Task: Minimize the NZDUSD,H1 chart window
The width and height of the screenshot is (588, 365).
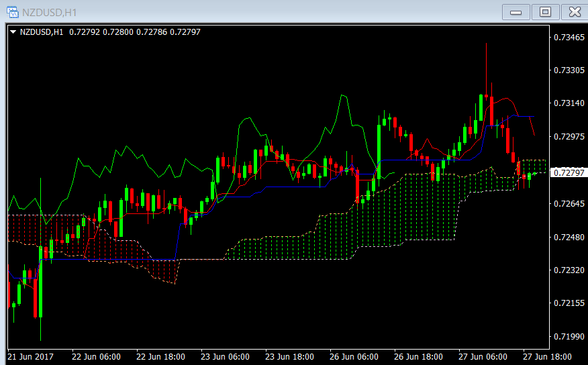Action: [x=516, y=11]
